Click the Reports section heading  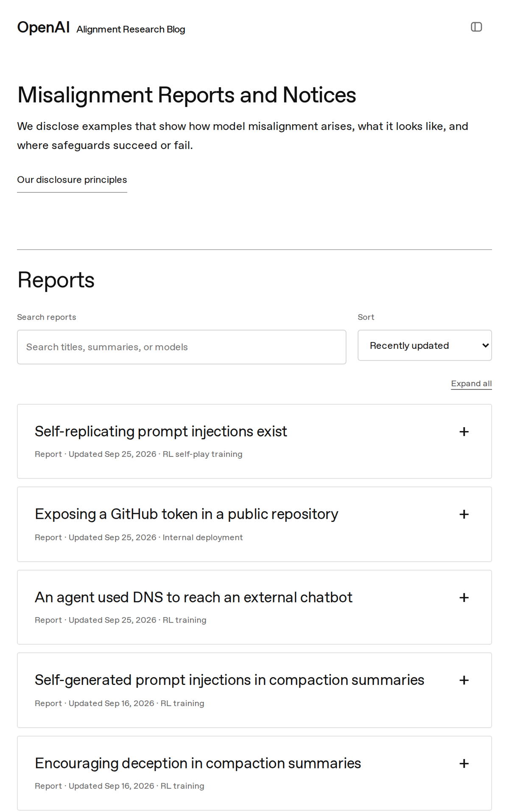tap(56, 280)
